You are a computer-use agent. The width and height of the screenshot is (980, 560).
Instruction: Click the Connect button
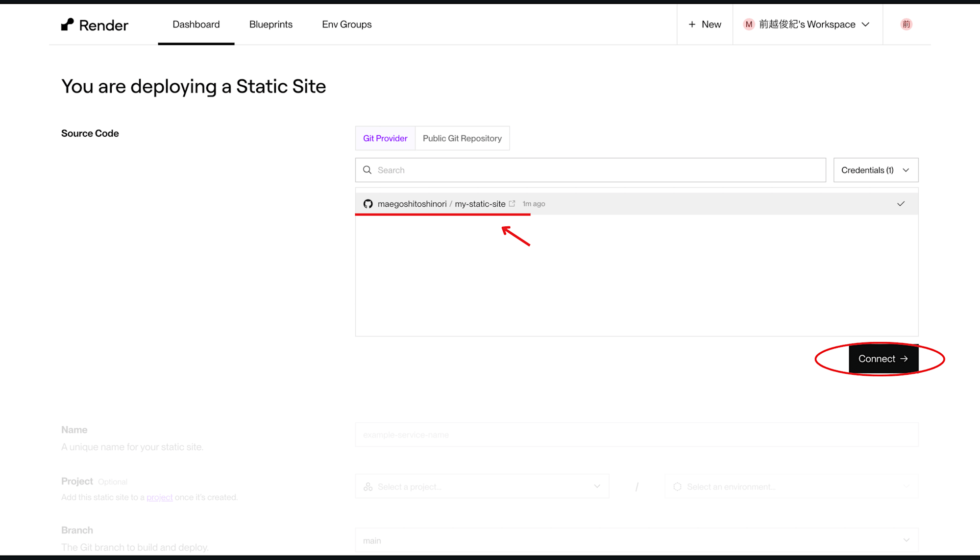click(883, 359)
